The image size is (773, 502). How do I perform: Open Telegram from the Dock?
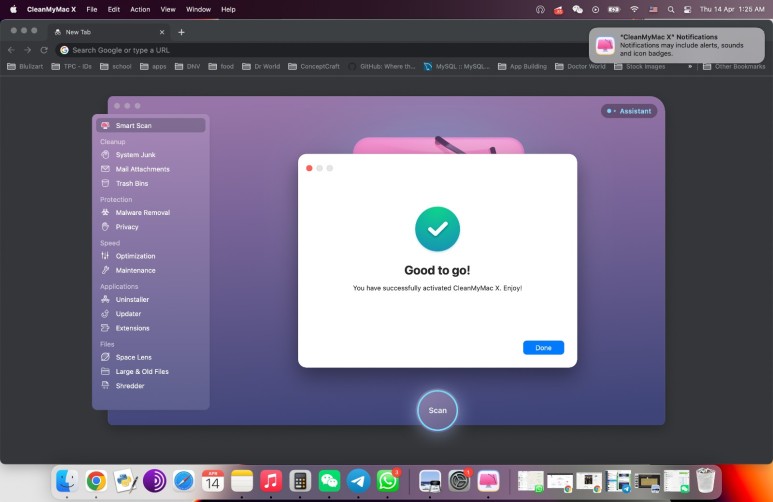(x=358, y=481)
